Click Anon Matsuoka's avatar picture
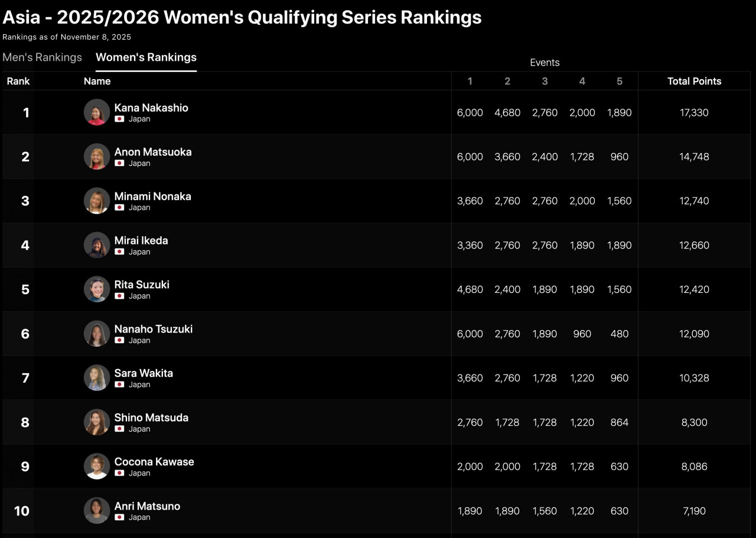Image resolution: width=756 pixels, height=538 pixels. [x=97, y=156]
